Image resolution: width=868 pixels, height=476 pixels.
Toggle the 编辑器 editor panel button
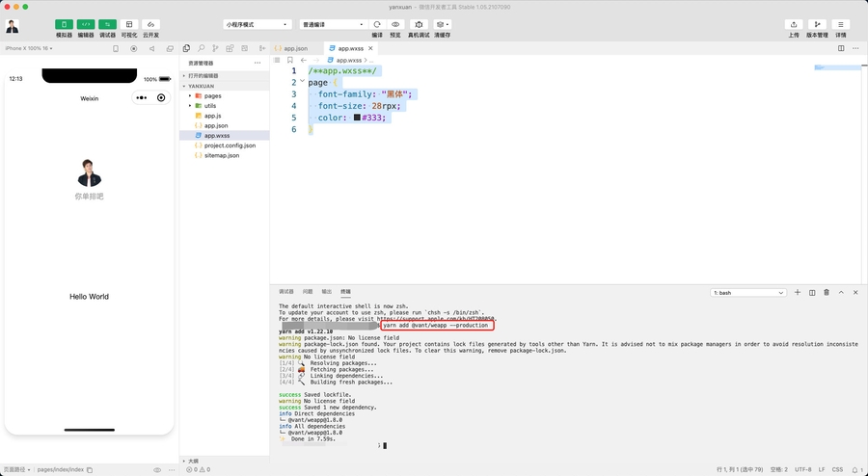pyautogui.click(x=86, y=24)
